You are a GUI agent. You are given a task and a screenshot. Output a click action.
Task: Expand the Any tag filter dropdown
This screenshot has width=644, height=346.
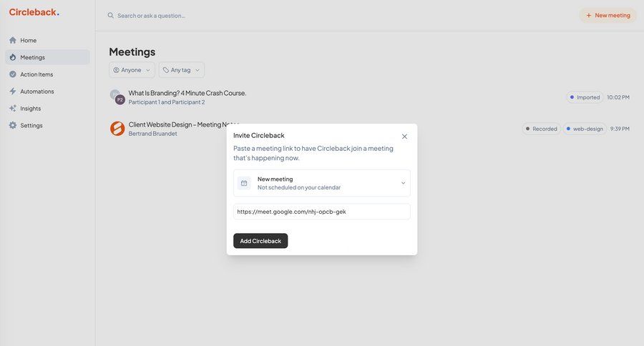[x=182, y=70]
